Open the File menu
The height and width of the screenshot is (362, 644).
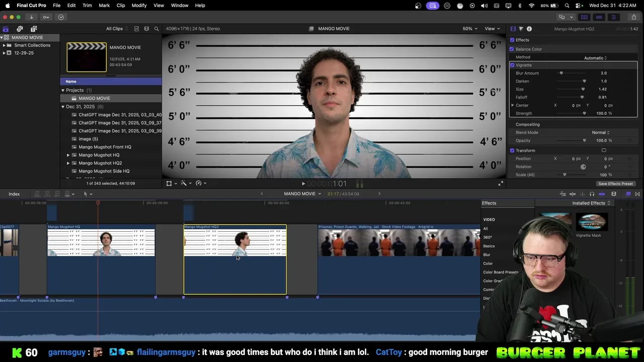(x=57, y=6)
